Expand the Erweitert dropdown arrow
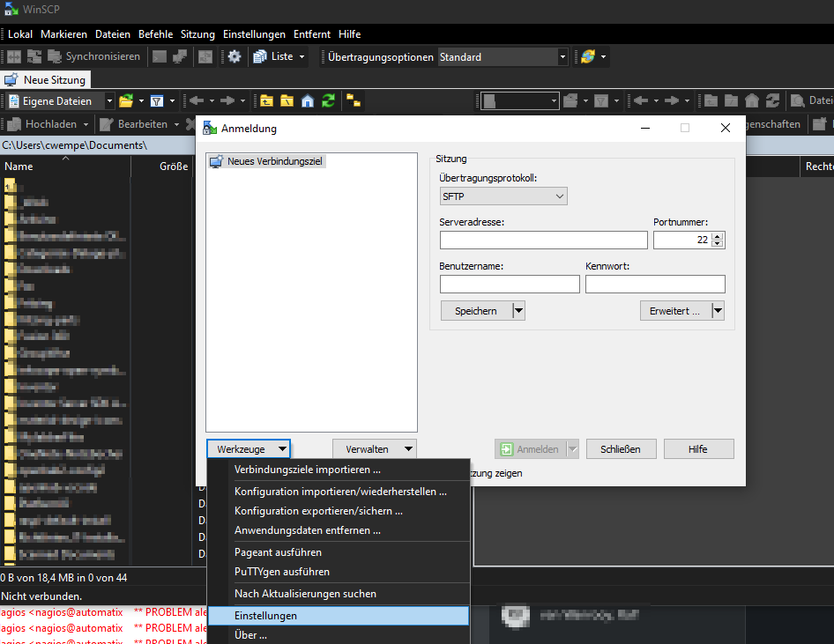Screen dimensions: 834x644 [718, 311]
